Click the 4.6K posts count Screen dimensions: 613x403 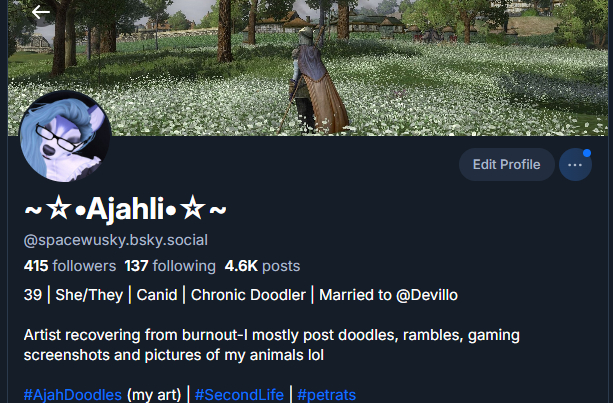[262, 266]
